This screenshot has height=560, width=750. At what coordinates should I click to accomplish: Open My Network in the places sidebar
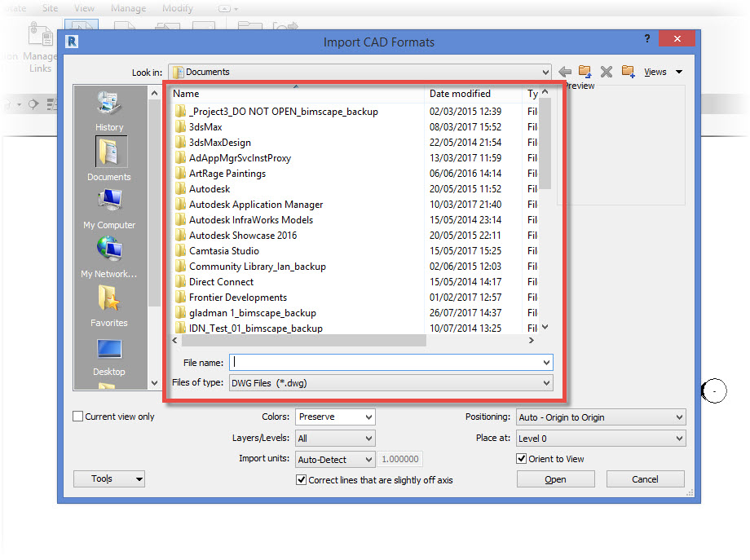coord(109,258)
